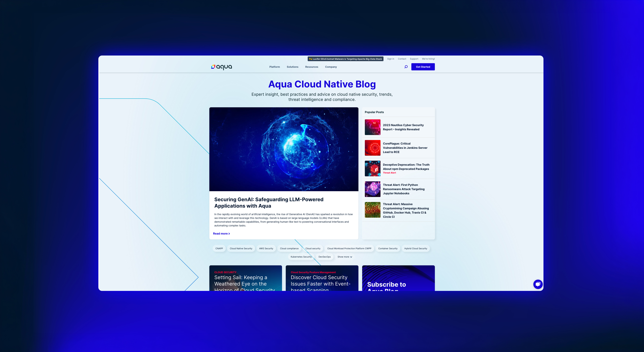Viewport: 644px width, 352px height.
Task: Open the Platform menu
Action: (x=275, y=67)
